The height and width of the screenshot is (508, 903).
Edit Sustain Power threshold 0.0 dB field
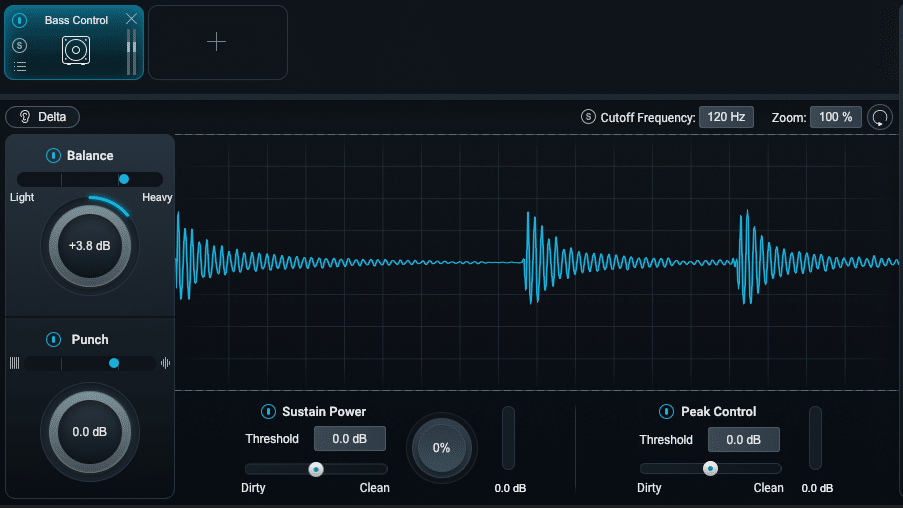click(x=350, y=439)
